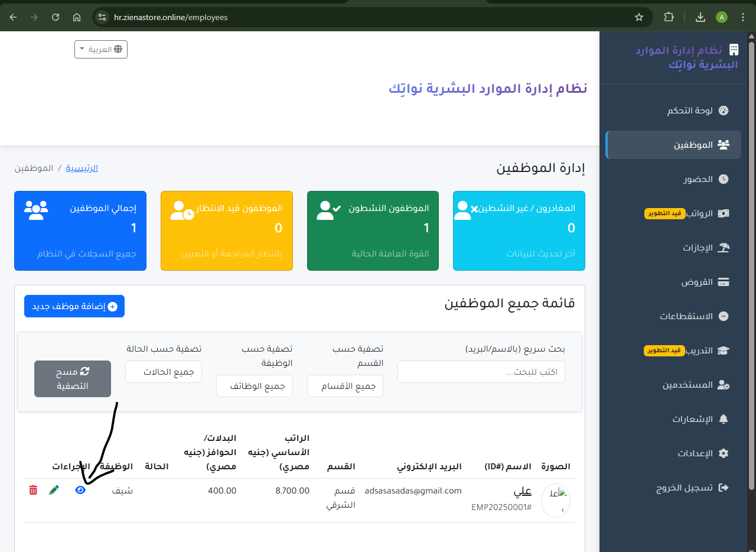Open the العربية language dropdown
Viewport: 756px width, 552px height.
click(101, 50)
